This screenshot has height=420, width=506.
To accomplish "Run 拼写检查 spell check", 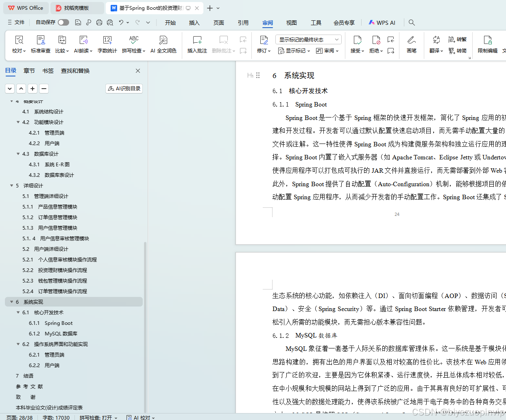I will 133,44.
